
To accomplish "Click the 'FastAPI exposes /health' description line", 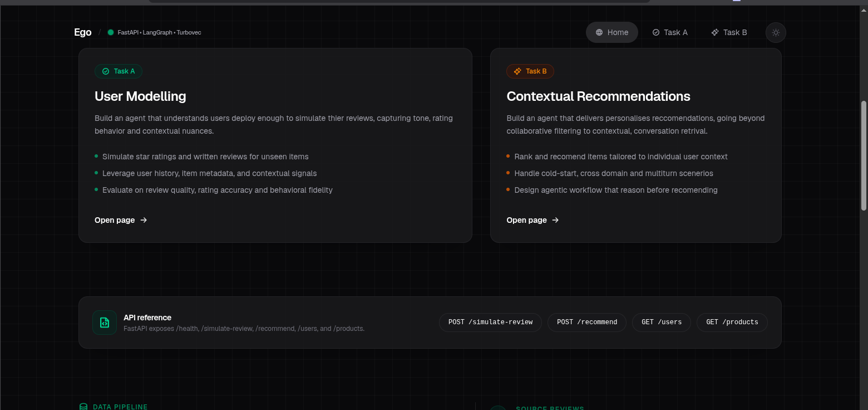I will point(244,329).
